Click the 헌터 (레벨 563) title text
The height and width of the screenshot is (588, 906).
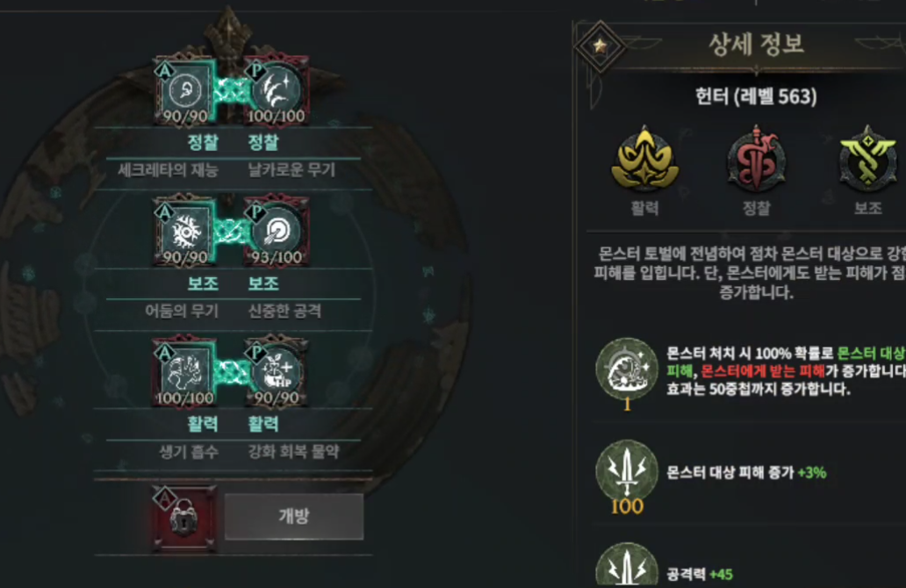757,97
